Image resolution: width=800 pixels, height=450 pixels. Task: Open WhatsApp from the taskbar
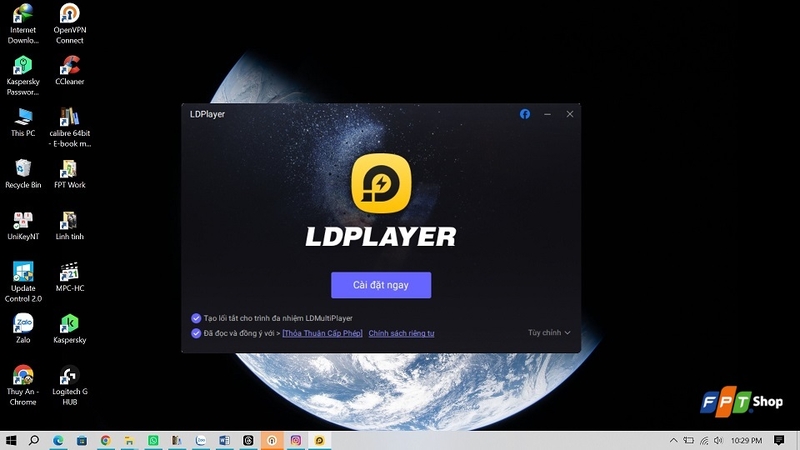point(153,440)
